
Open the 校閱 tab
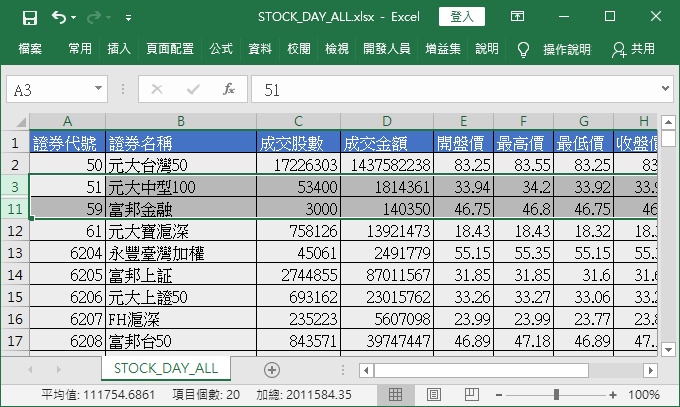coord(299,49)
